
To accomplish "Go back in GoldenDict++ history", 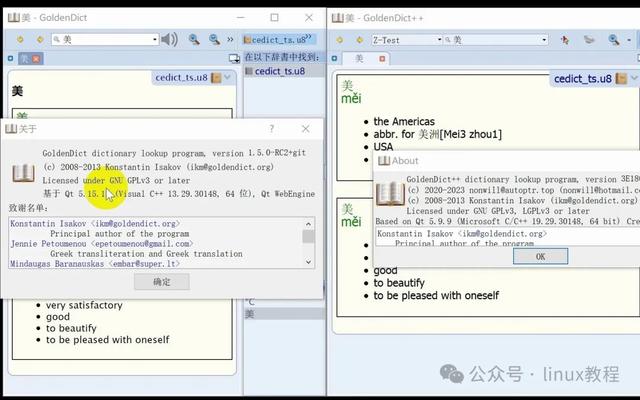I will [339, 40].
